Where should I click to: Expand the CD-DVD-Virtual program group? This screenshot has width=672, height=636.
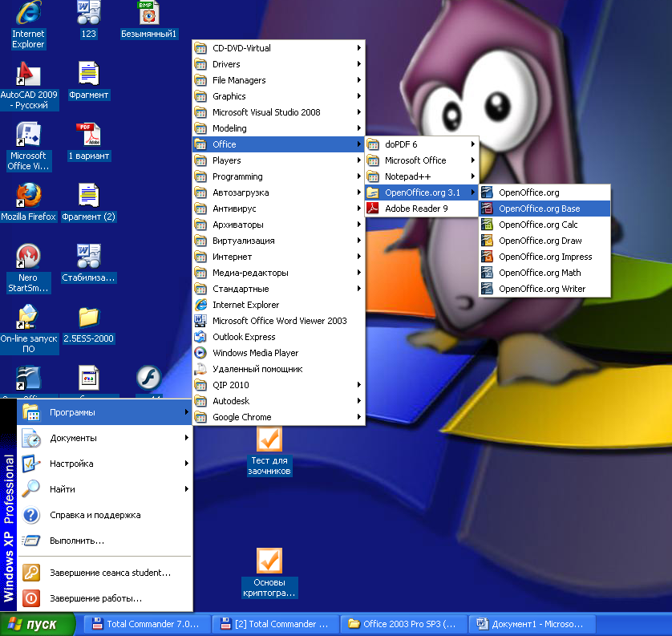[x=278, y=48]
